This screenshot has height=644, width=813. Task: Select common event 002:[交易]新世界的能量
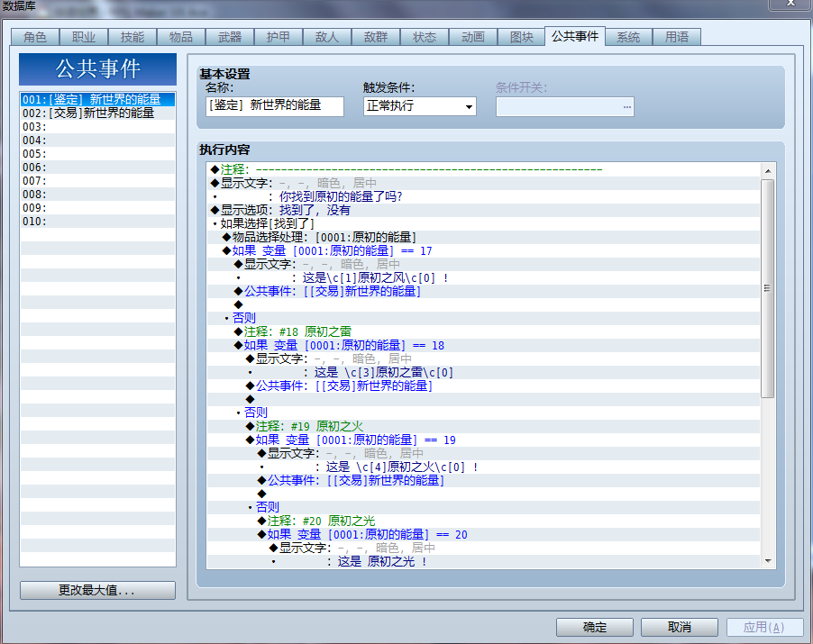tap(97, 113)
